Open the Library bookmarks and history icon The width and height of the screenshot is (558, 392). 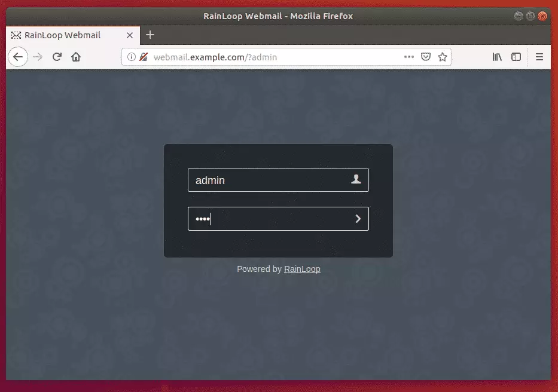click(x=497, y=57)
